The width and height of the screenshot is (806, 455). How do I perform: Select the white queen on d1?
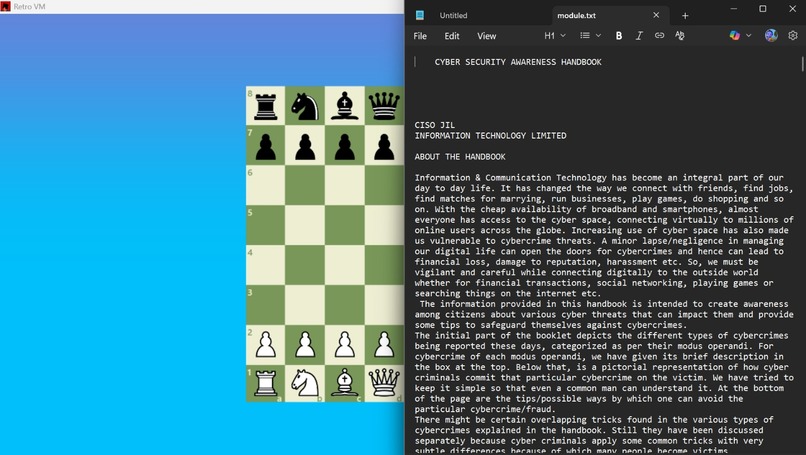click(x=384, y=383)
